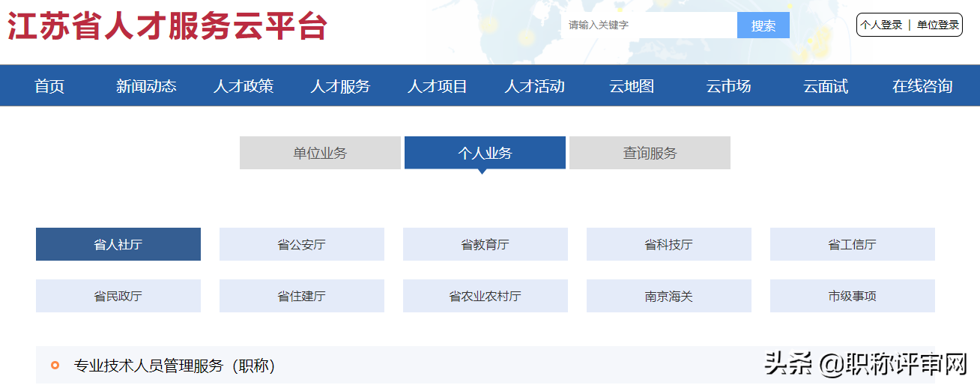This screenshot has width=980, height=388.
Task: Select 省科技厅 department button
Action: (669, 244)
